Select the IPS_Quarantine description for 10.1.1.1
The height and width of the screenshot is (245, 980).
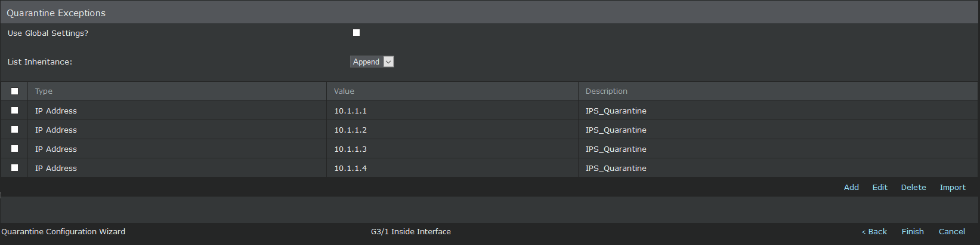[x=616, y=111]
